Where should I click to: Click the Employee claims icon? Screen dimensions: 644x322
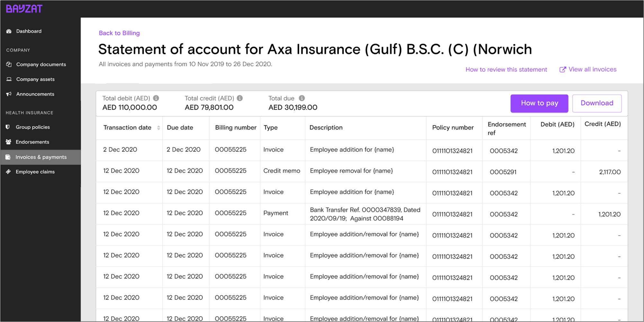8,171
